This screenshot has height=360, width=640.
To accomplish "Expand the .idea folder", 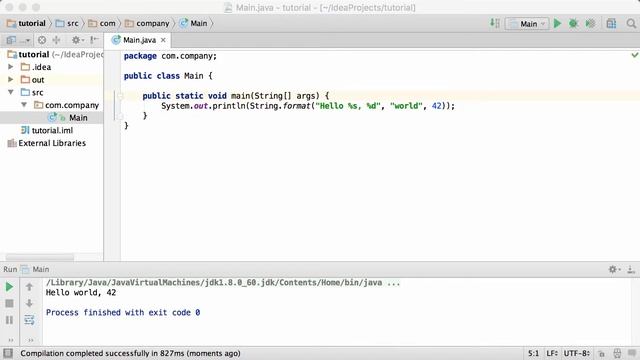I will [x=11, y=67].
